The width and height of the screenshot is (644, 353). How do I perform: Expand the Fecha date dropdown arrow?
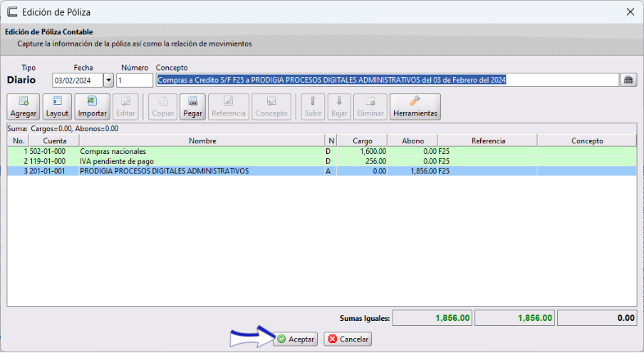(x=108, y=81)
